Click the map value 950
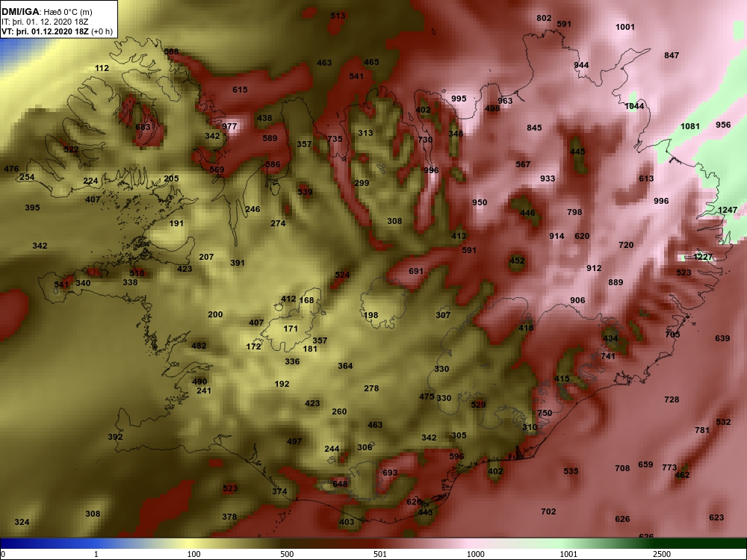The height and width of the screenshot is (560, 747). click(480, 202)
